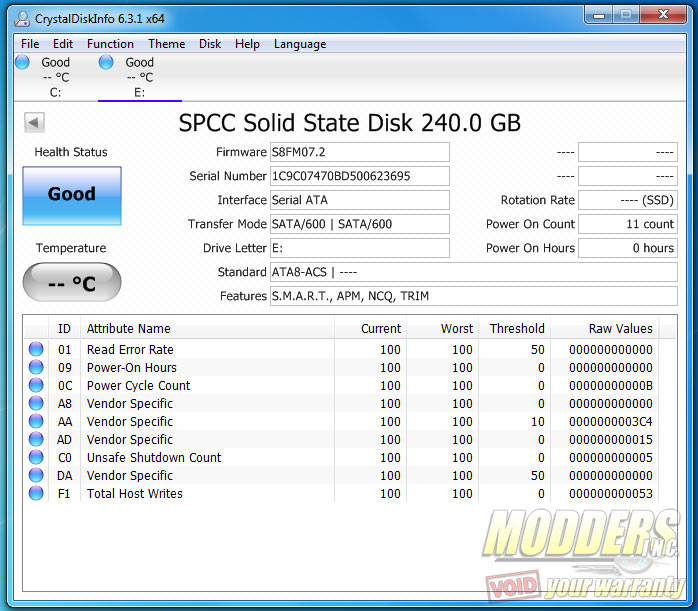
Task: Open the Help menu
Action: click(x=248, y=44)
